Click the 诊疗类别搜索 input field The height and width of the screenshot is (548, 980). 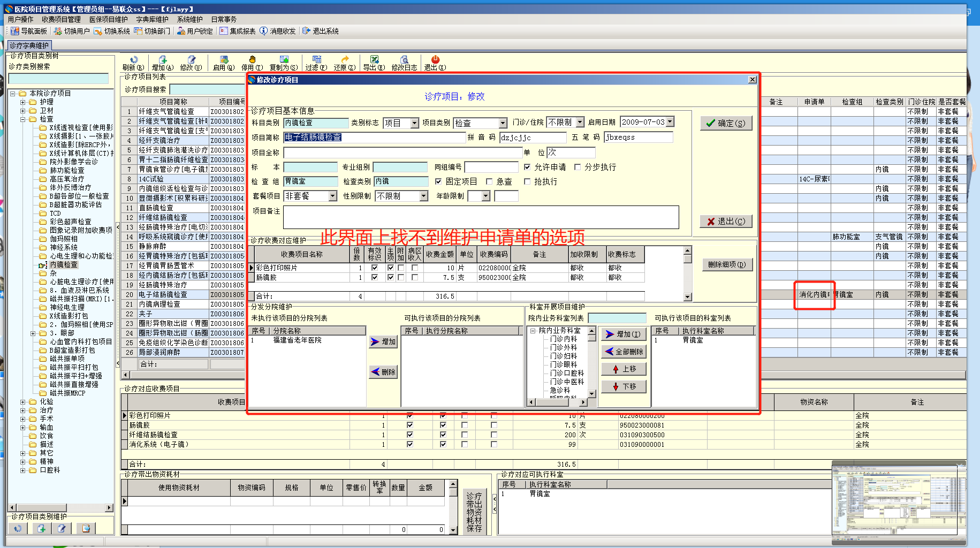[58, 79]
